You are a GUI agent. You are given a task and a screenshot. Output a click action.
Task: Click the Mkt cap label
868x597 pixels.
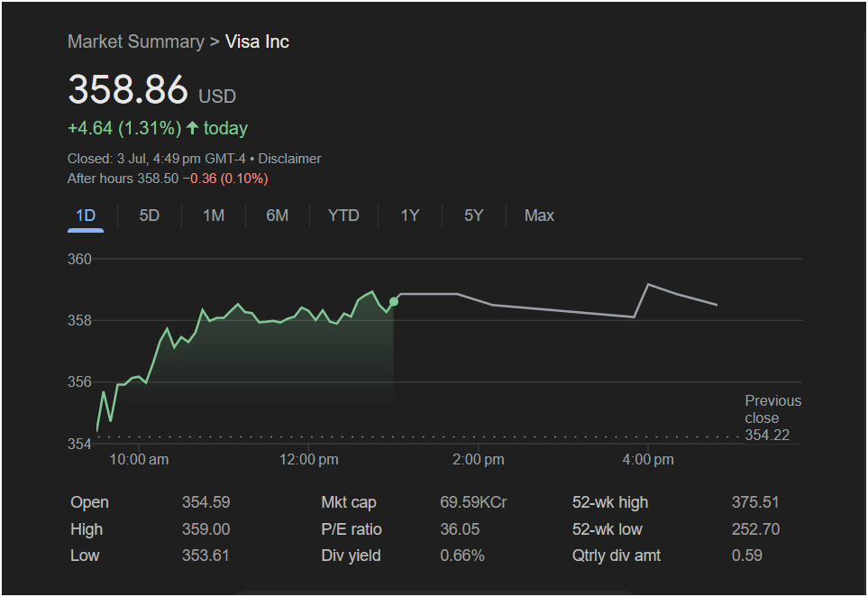[x=349, y=502]
